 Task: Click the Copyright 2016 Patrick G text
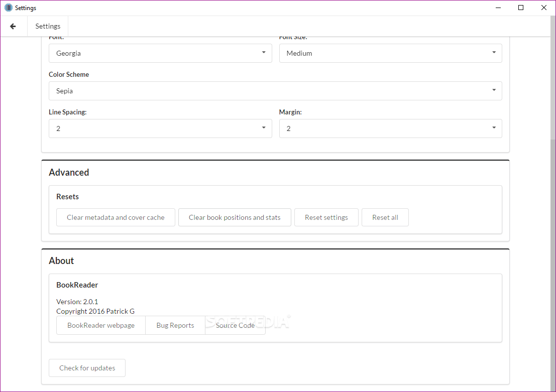tap(95, 311)
